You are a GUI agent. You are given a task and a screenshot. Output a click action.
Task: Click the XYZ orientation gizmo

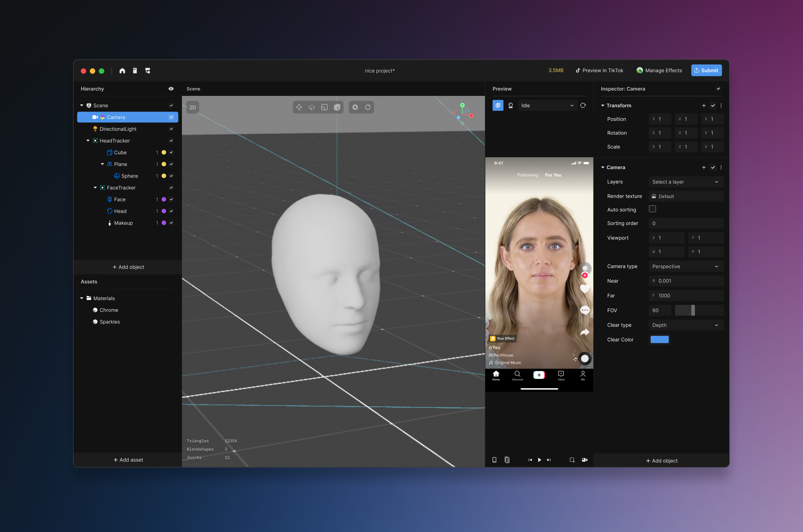point(463,114)
